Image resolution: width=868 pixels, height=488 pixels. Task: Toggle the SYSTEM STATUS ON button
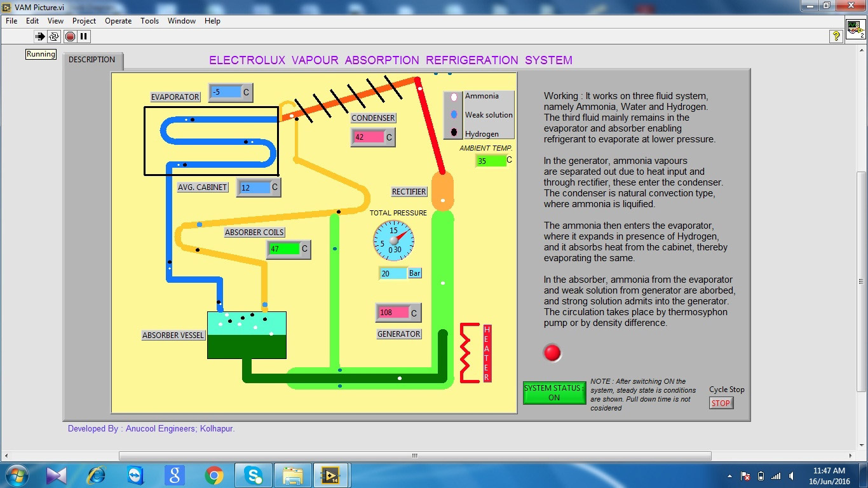point(554,393)
